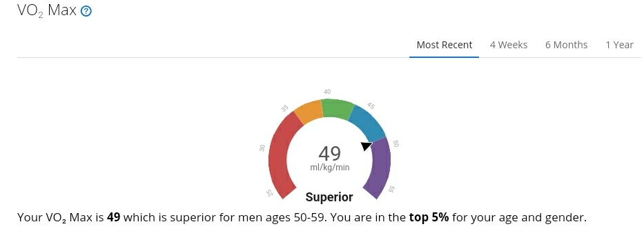The image size is (644, 251).
Task: Click the ml/kg/min unit label
Action: (x=330, y=168)
